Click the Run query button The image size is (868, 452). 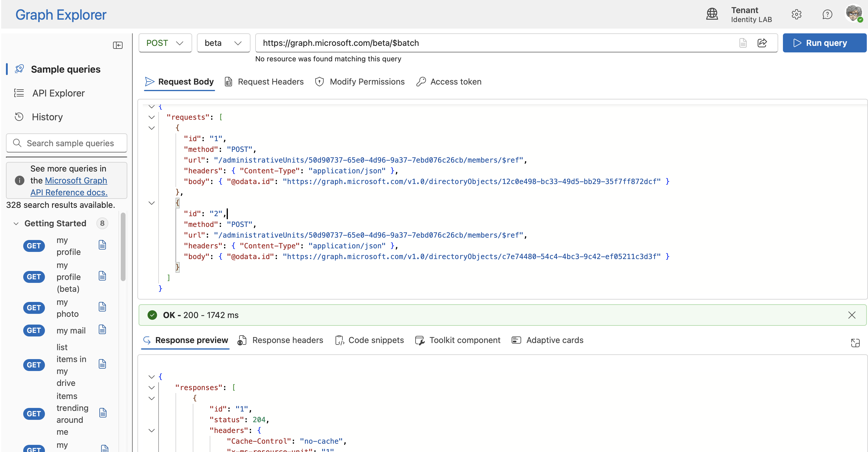(x=824, y=43)
